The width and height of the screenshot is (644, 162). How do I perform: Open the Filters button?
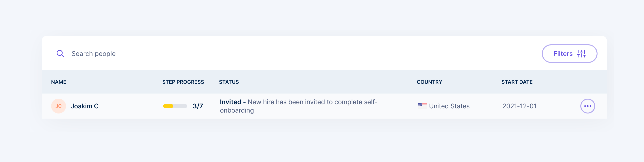click(x=569, y=54)
